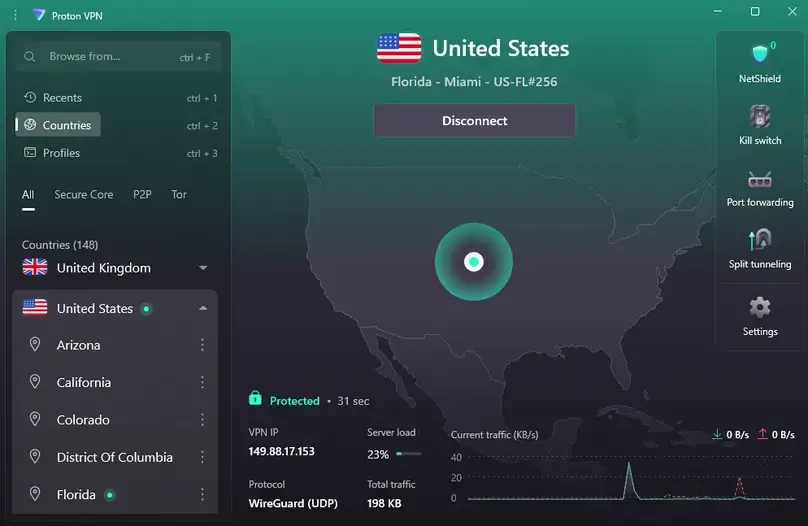
Task: Click the download speed 0 B/s indicator
Action: [731, 434]
